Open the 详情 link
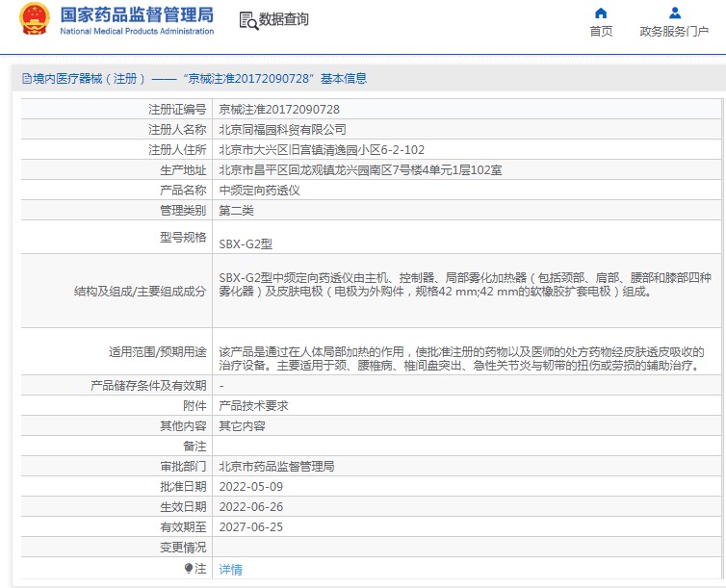This screenshot has height=588, width=726. click(230, 569)
